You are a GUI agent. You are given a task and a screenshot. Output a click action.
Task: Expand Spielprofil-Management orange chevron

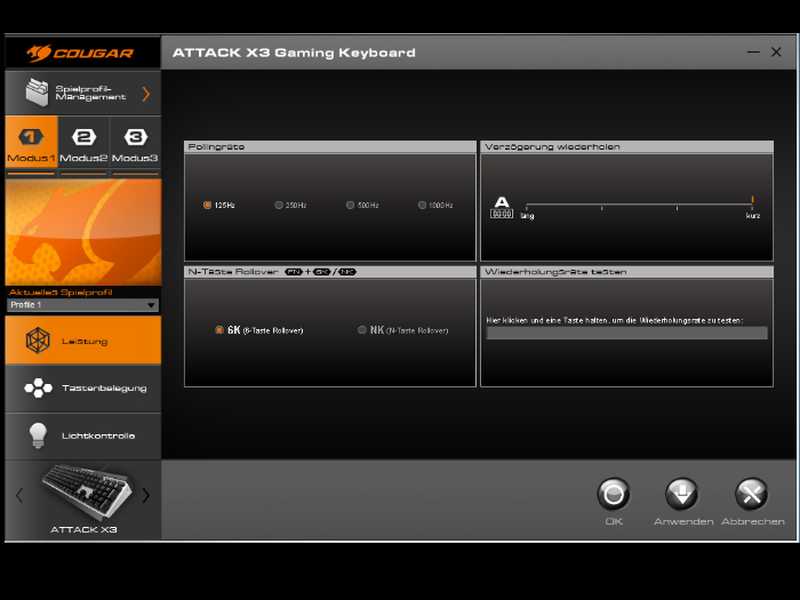[x=146, y=94]
